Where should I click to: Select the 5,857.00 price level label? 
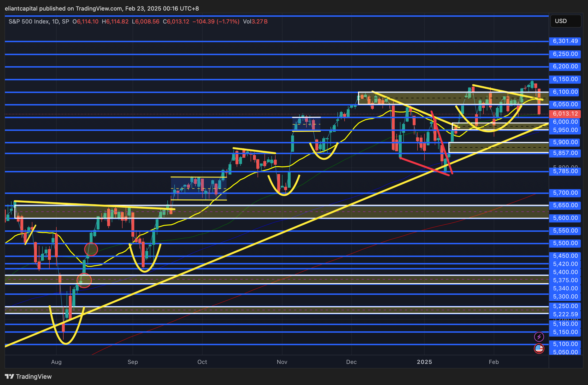click(565, 153)
